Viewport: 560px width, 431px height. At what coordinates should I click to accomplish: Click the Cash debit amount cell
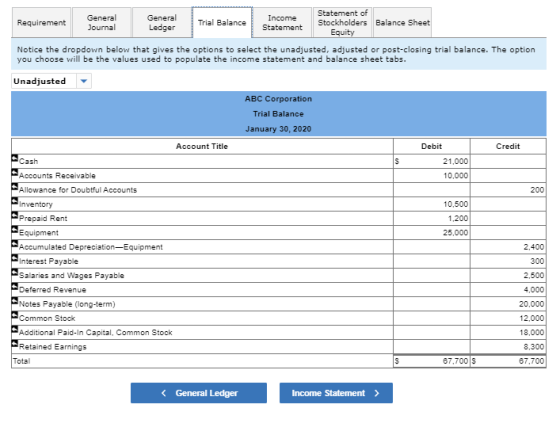[432, 161]
